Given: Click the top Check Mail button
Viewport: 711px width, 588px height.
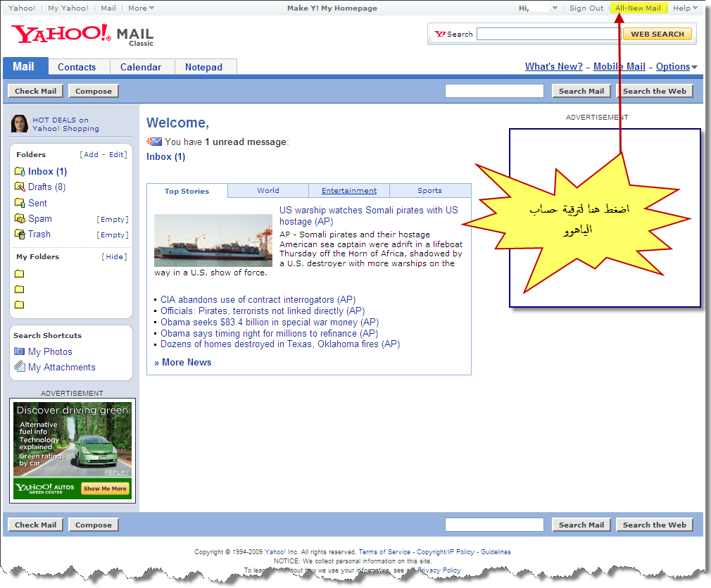Looking at the screenshot, I should (35, 91).
